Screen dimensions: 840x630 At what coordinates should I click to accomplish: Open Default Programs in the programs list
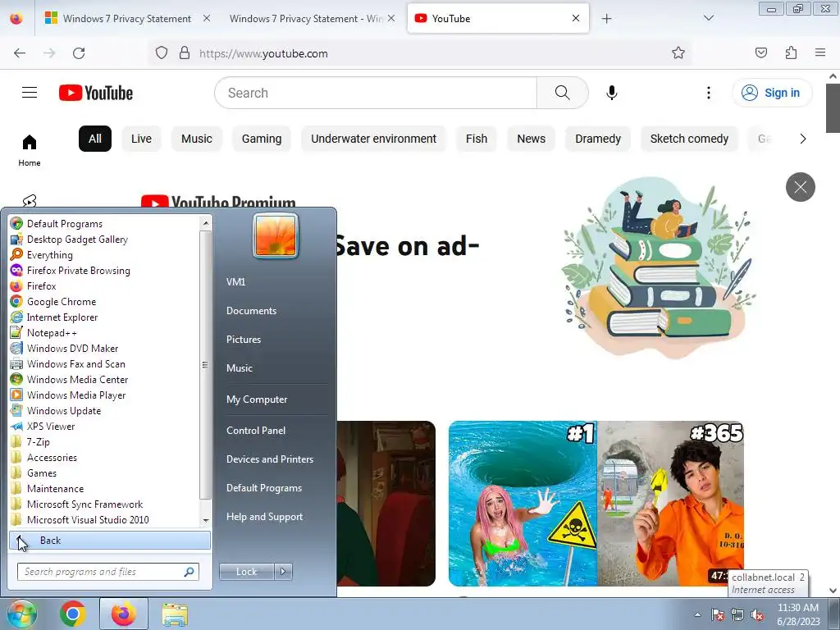[64, 223]
